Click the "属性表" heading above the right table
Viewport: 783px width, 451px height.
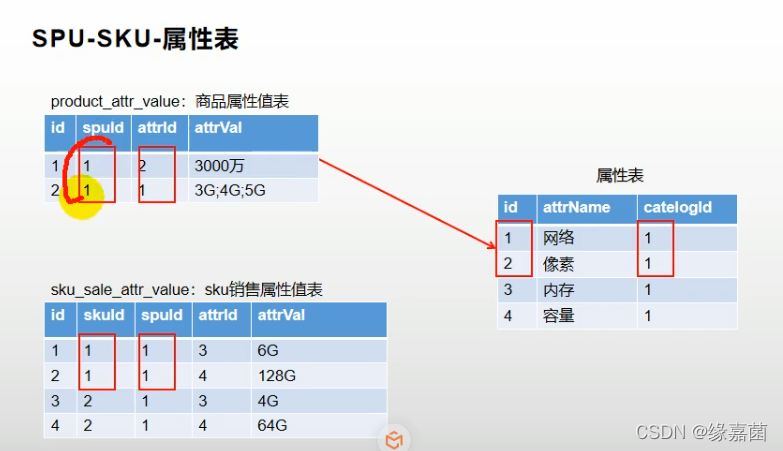pos(620,175)
